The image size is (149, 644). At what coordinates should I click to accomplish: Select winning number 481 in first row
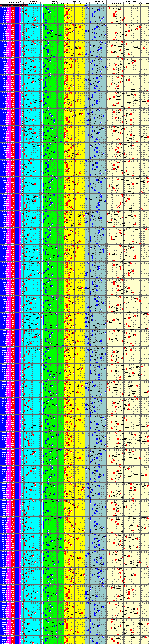click(x=13, y=8)
